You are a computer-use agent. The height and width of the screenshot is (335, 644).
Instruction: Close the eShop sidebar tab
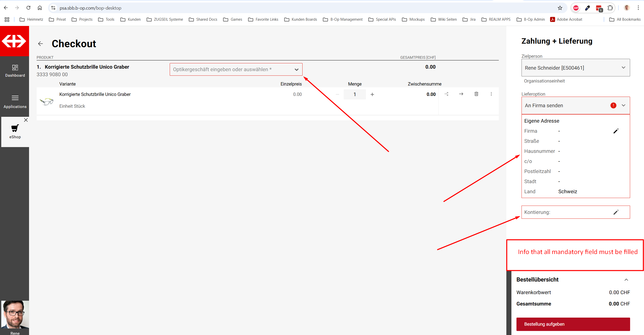coord(26,120)
